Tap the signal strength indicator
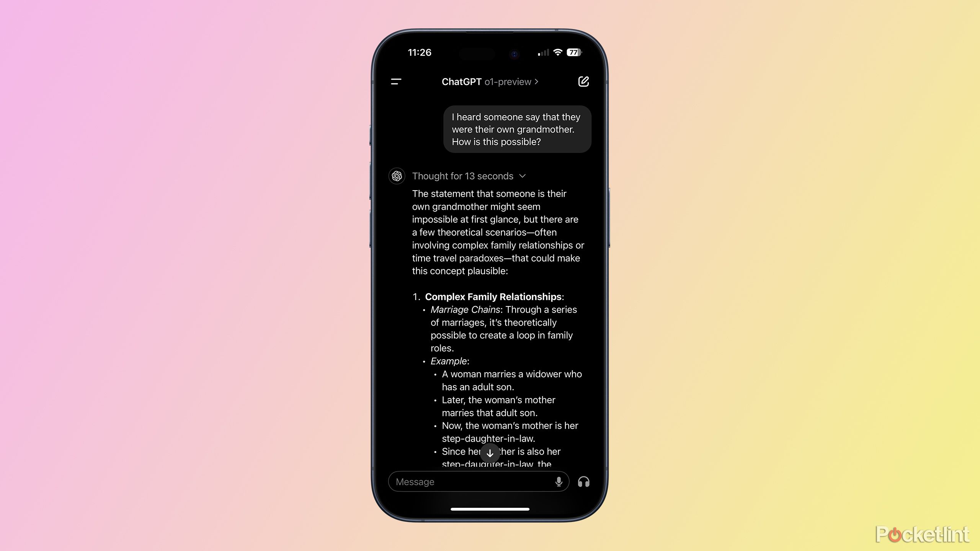 pos(542,52)
